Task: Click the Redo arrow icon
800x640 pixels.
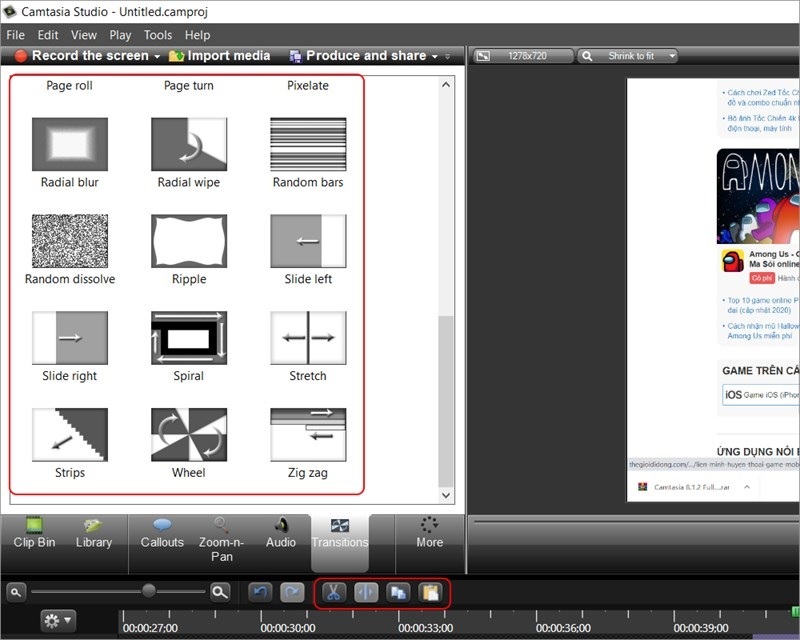Action: click(x=292, y=592)
